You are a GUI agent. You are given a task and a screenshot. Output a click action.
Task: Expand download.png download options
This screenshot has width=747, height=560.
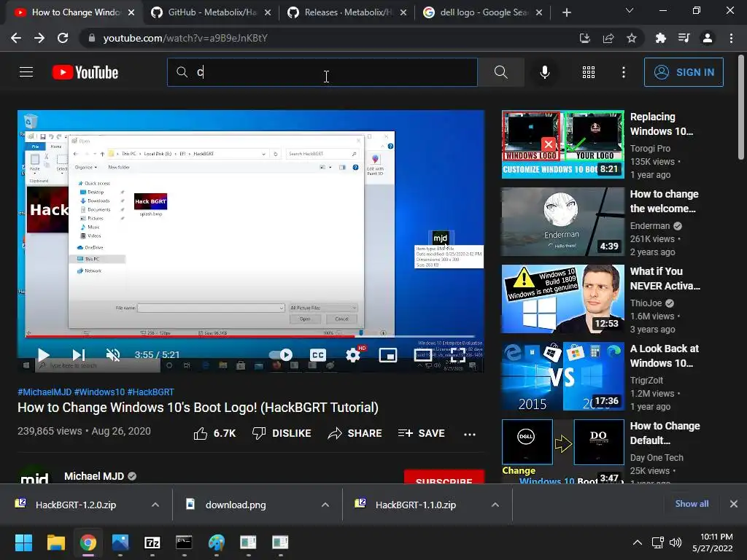(x=325, y=505)
